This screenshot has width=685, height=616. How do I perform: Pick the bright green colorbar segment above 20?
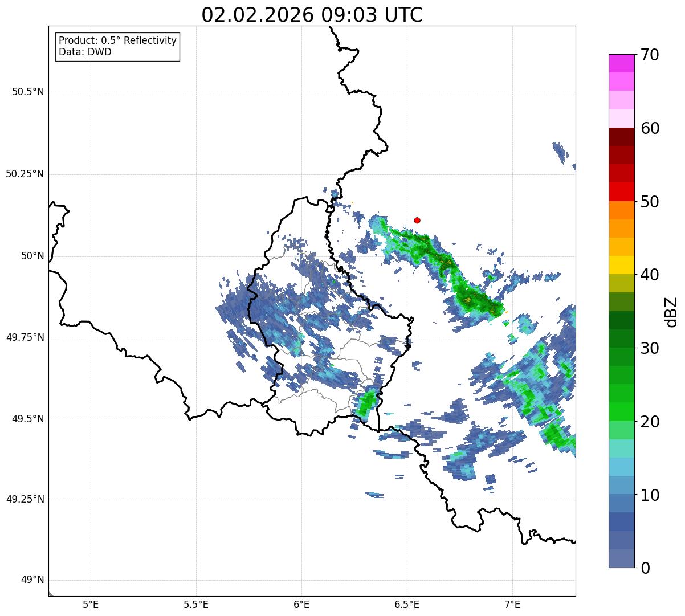[621, 411]
